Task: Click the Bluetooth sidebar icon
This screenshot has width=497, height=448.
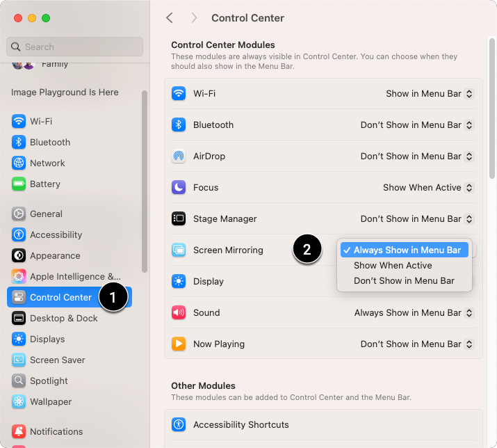Action: click(x=19, y=142)
